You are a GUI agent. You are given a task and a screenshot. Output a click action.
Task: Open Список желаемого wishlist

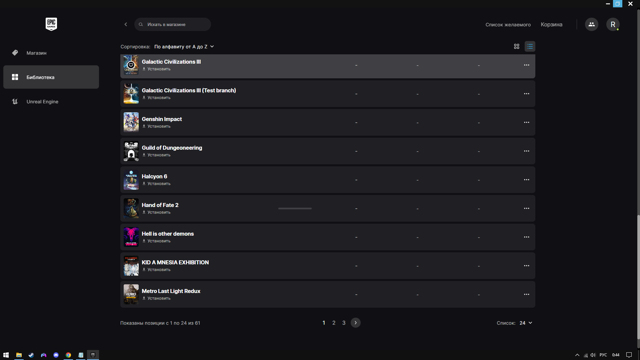(508, 24)
